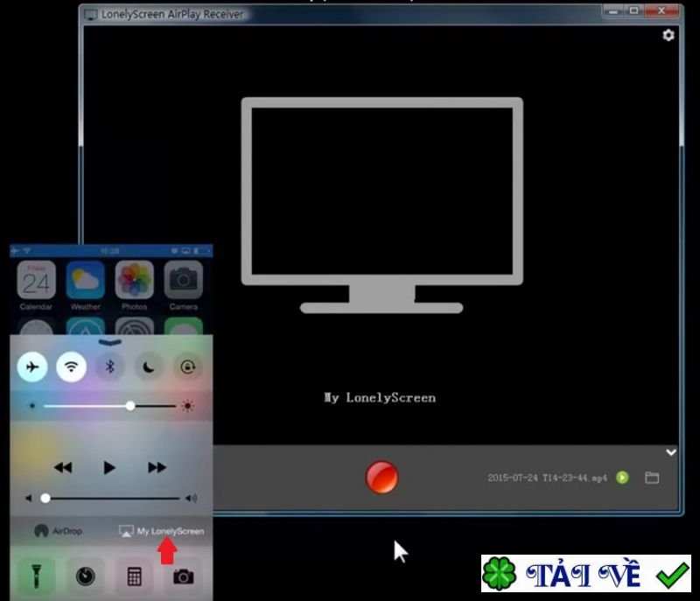Toggle Bluetooth in Control Center

pos(110,367)
